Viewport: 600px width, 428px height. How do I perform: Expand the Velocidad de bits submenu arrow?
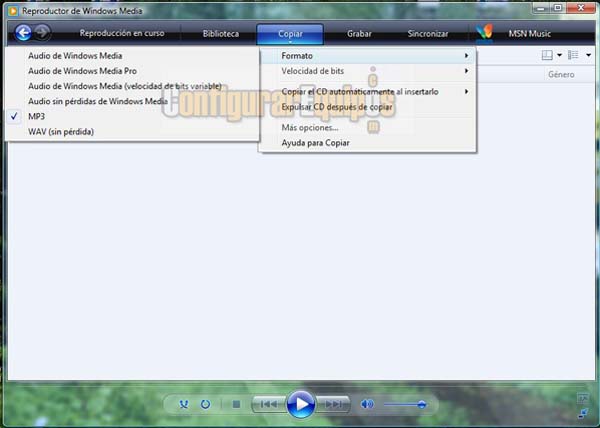(x=466, y=71)
